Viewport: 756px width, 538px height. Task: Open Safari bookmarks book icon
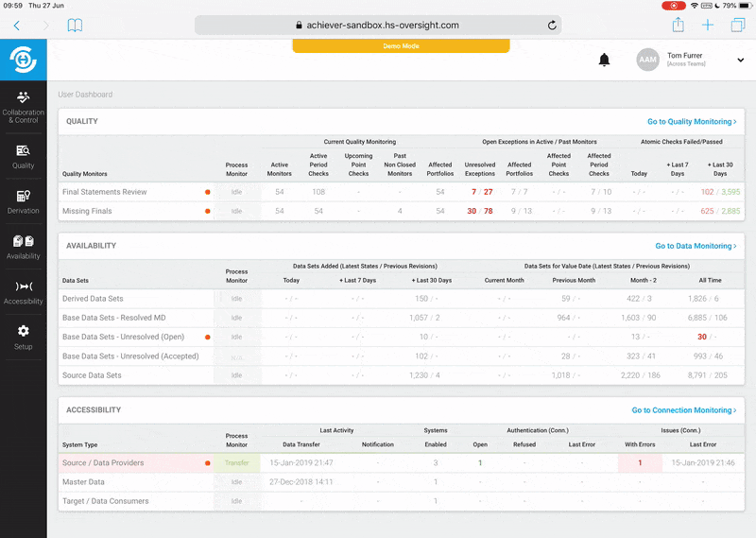pos(75,26)
